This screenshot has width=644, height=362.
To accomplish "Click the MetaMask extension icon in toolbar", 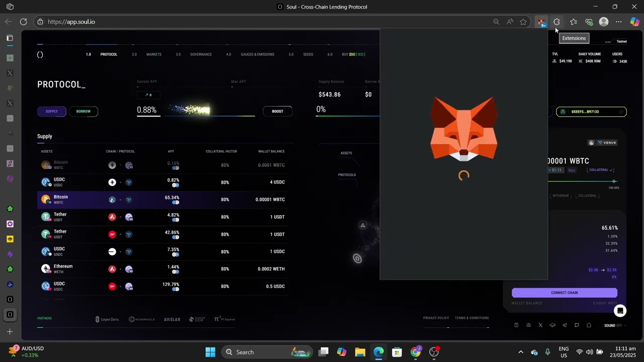I will pyautogui.click(x=541, y=22).
